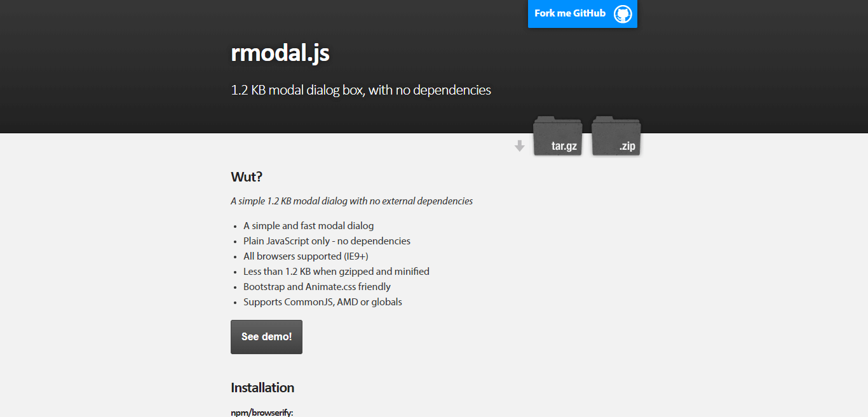Open the See demo! button
Viewport: 868px width, 417px height.
(266, 336)
